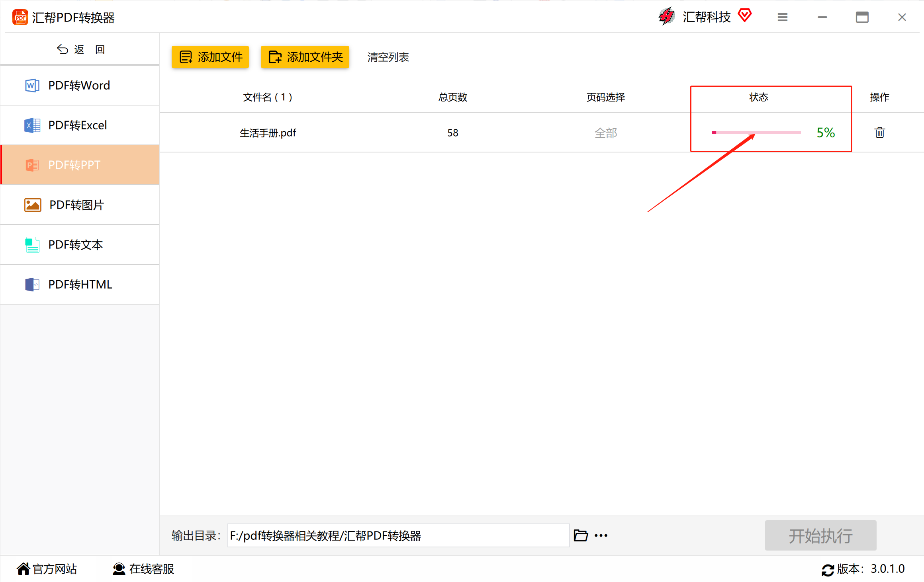
Task: Click the 页码选择 column header
Action: pos(606,97)
